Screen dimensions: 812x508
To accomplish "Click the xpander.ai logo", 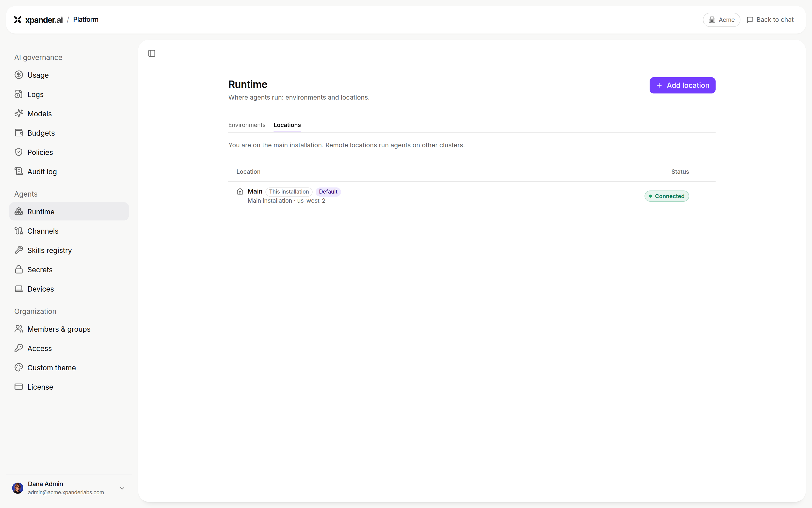I will [x=38, y=20].
